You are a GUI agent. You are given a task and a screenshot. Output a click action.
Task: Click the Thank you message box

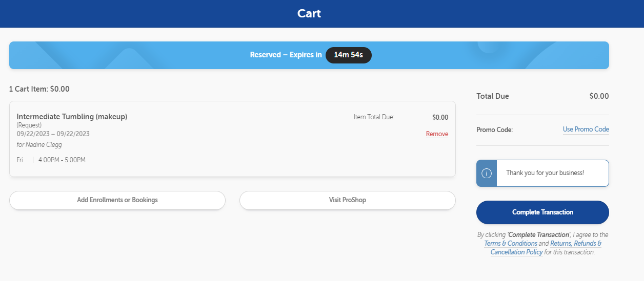coord(542,173)
